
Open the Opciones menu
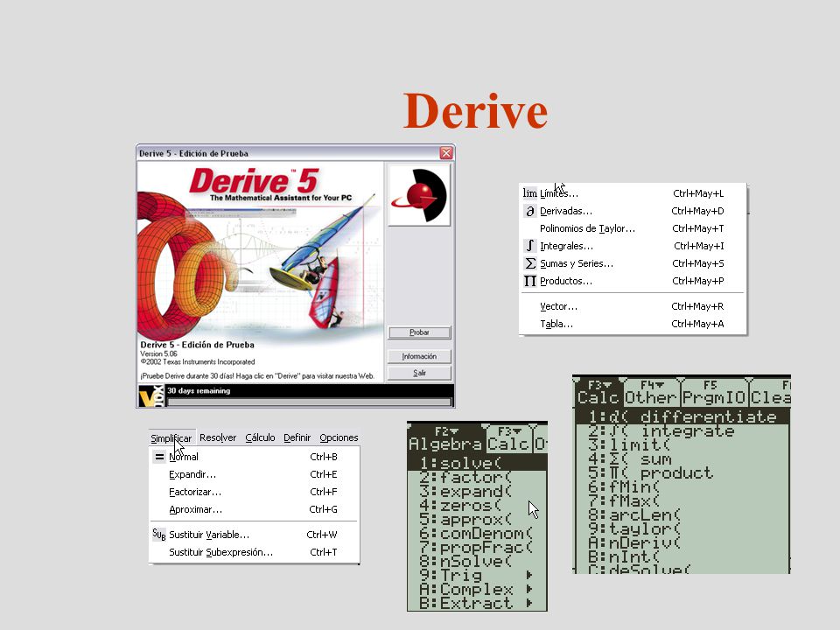(339, 437)
